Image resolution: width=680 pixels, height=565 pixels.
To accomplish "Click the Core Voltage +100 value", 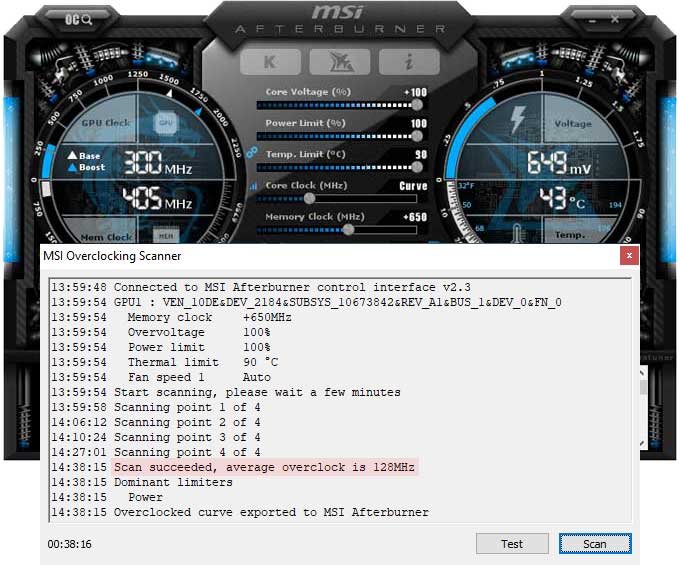I will pos(415,92).
